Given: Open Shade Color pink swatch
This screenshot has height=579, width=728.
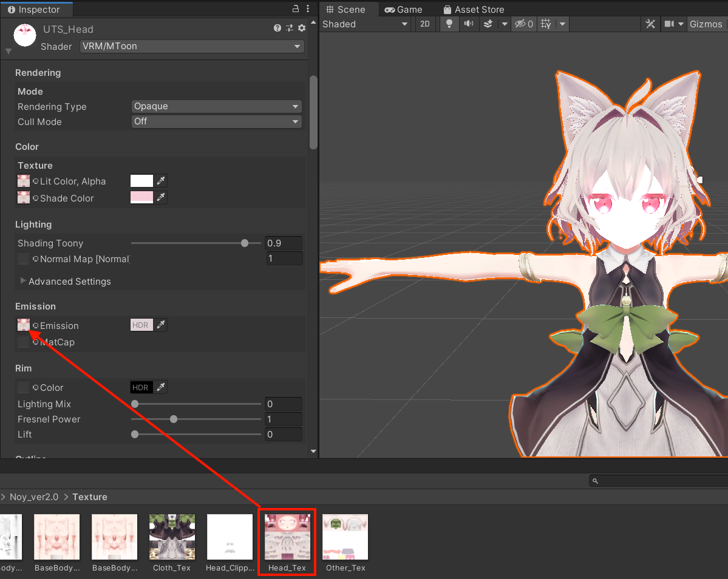Looking at the screenshot, I should (x=141, y=197).
